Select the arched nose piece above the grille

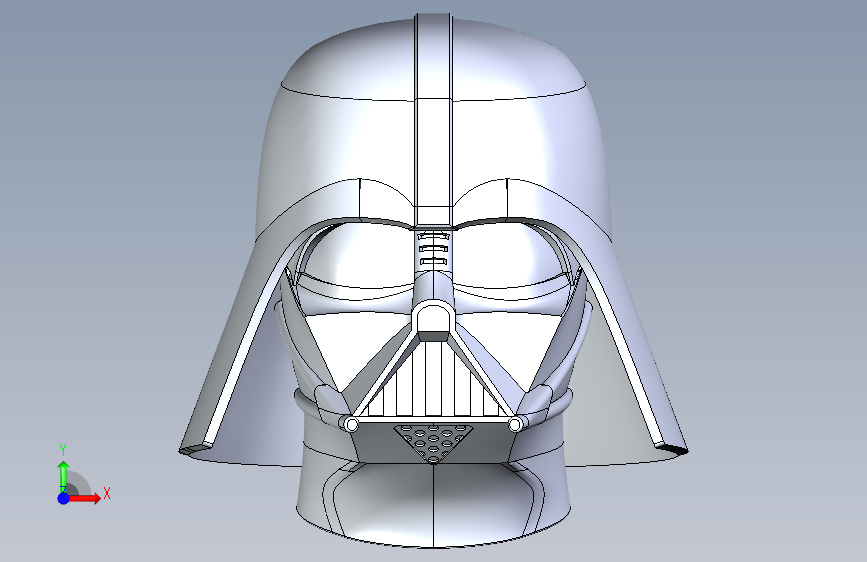[x=433, y=320]
